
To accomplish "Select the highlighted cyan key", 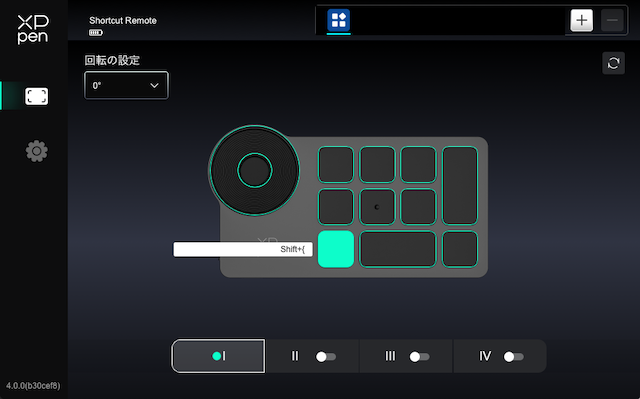I will [336, 249].
